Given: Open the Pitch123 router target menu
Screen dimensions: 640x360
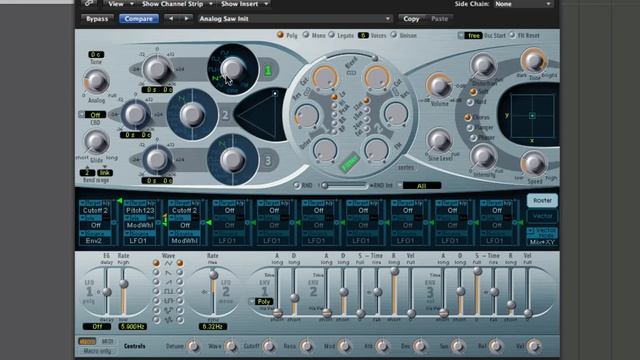Looking at the screenshot, I should 140,210.
